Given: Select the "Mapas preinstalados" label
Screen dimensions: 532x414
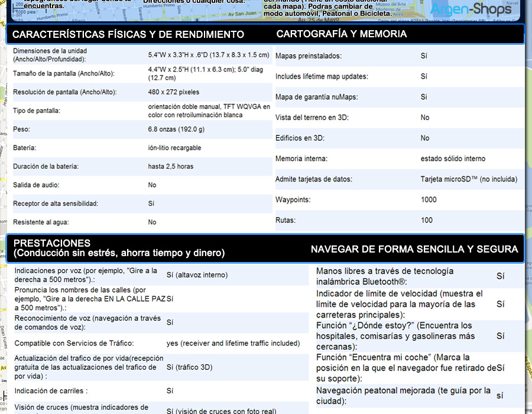Looking at the screenshot, I should [x=309, y=56].
